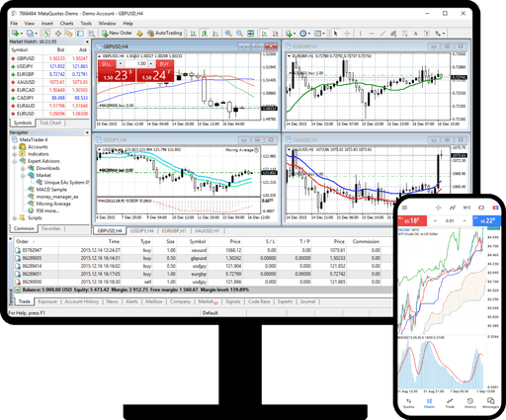Tap the M15 timeframe on phone
The height and width of the screenshot is (420, 506).
(x=466, y=208)
